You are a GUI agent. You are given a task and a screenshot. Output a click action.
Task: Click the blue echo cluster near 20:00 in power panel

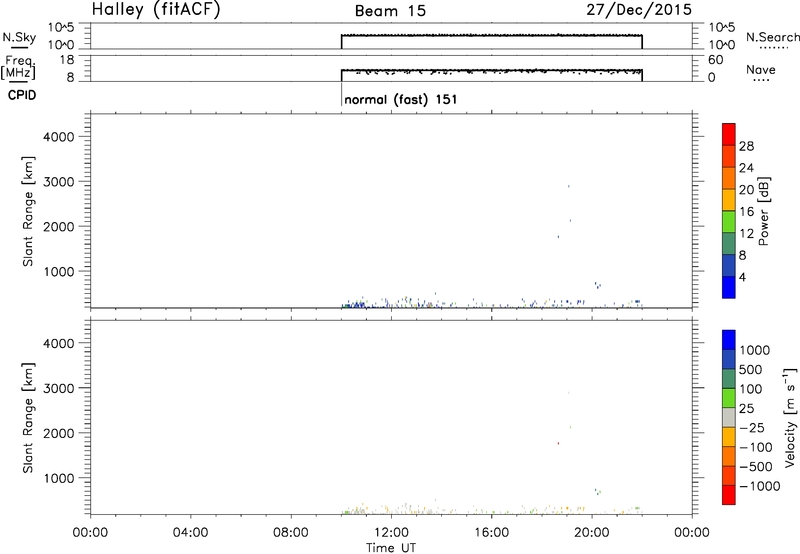[597, 285]
